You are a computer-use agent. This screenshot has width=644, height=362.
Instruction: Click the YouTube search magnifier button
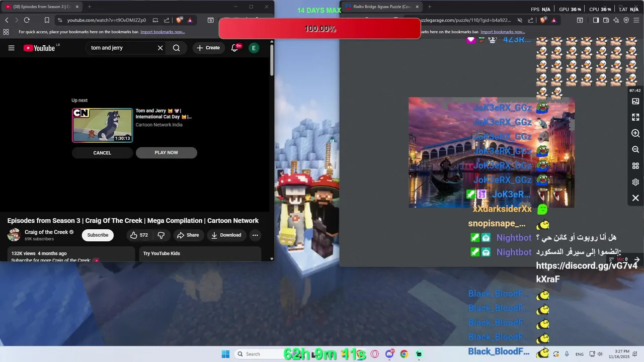point(176,48)
